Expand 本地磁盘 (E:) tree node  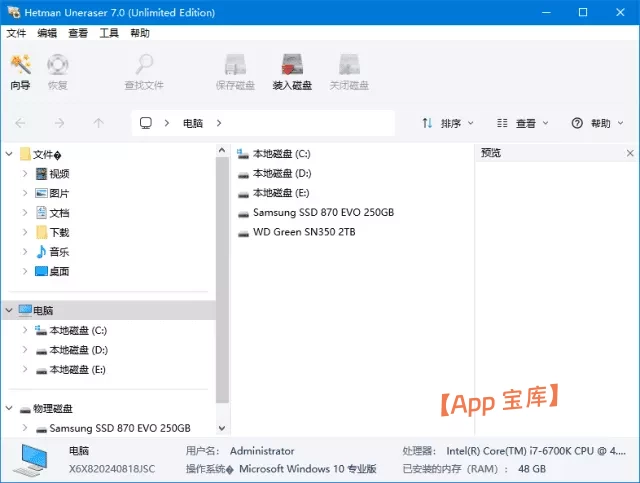[25, 369]
